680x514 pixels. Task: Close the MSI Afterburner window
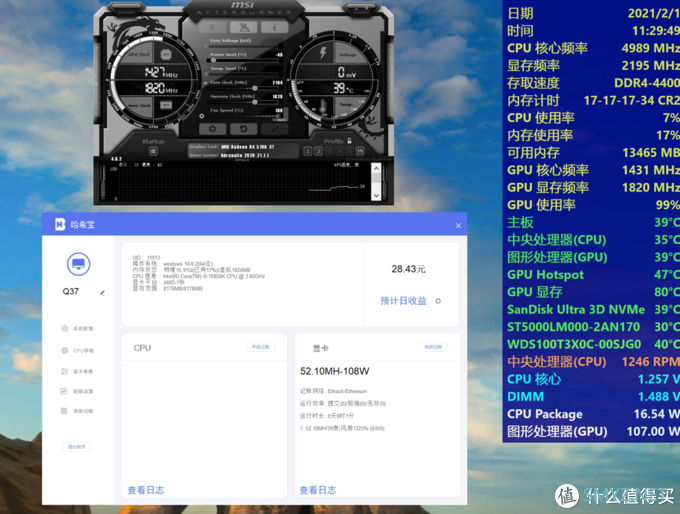pyautogui.click(x=367, y=7)
